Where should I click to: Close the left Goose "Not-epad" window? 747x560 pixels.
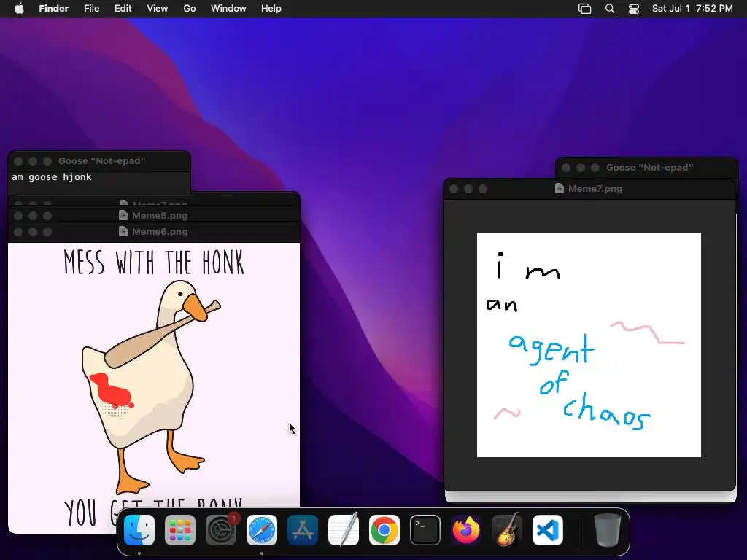[18, 161]
